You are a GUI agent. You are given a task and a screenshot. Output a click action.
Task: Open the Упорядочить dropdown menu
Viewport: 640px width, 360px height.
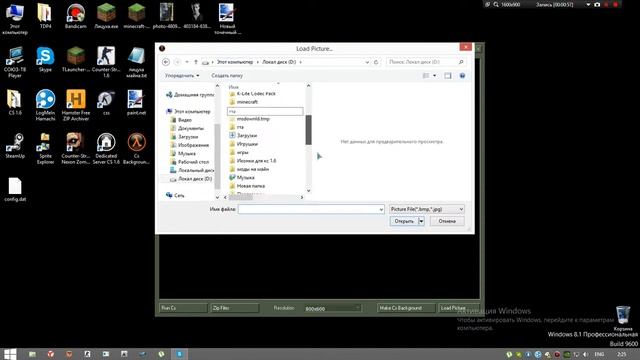[x=182, y=76]
